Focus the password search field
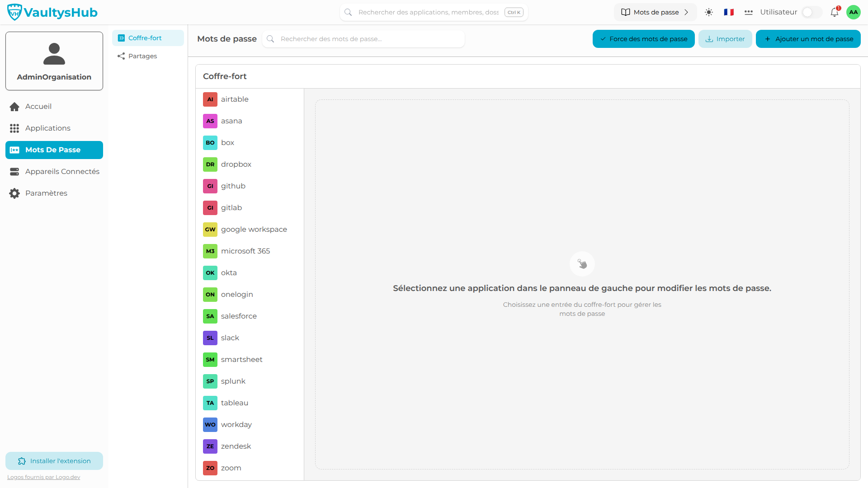The height and width of the screenshot is (488, 868). pos(363,39)
